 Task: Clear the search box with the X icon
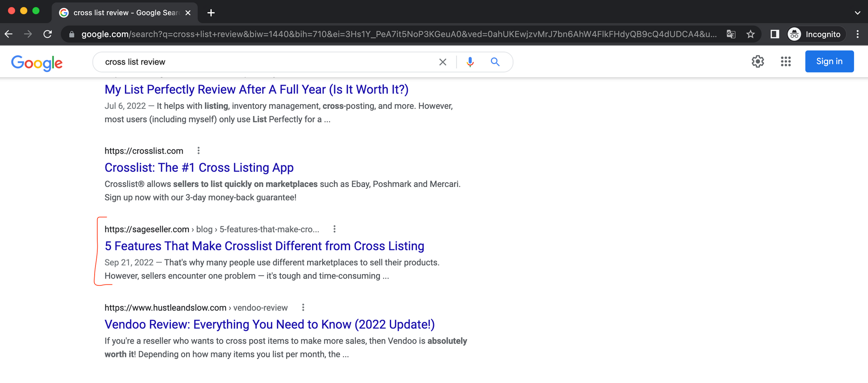[443, 62]
